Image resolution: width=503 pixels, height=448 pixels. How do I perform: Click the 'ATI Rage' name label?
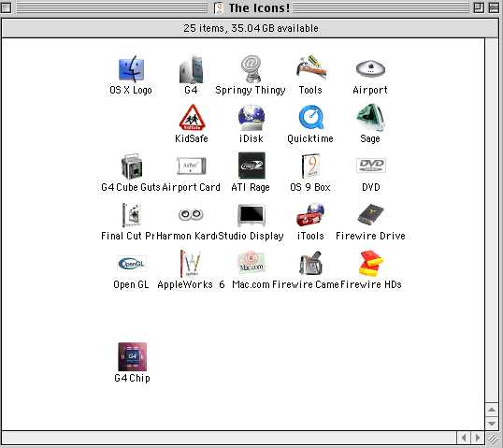251,187
